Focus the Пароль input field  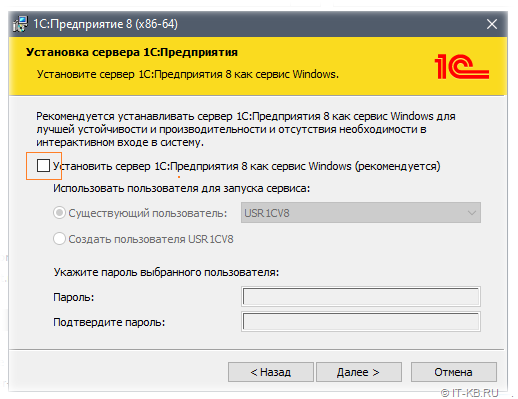point(361,296)
